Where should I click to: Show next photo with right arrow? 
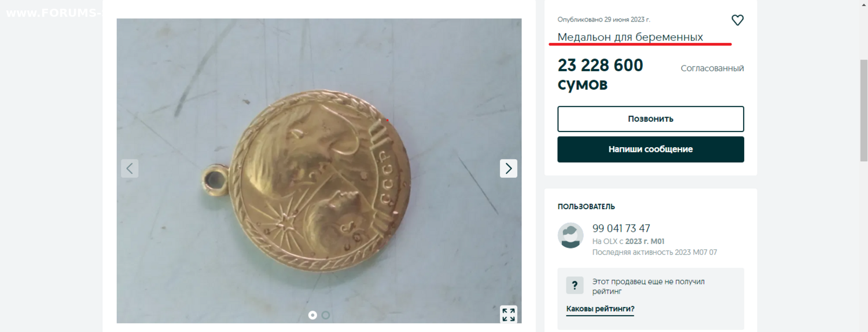pos(509,169)
